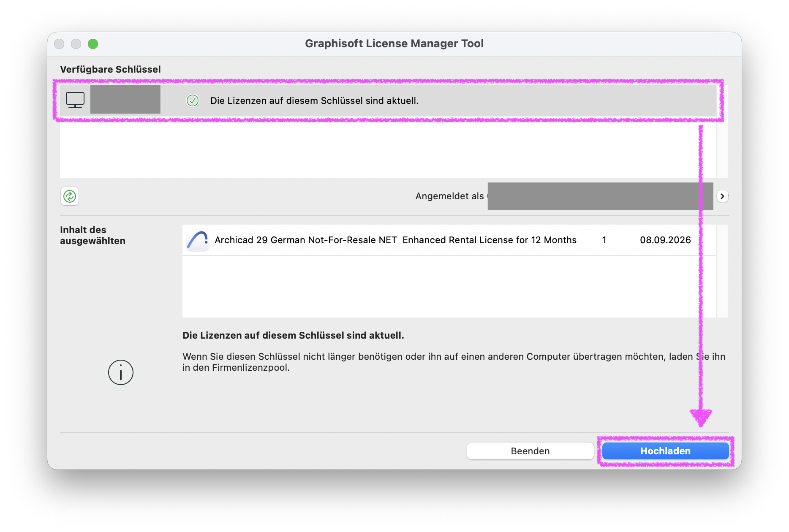Screen dimensions: 789x532
Task: Click the license count value 1
Action: tap(604, 240)
